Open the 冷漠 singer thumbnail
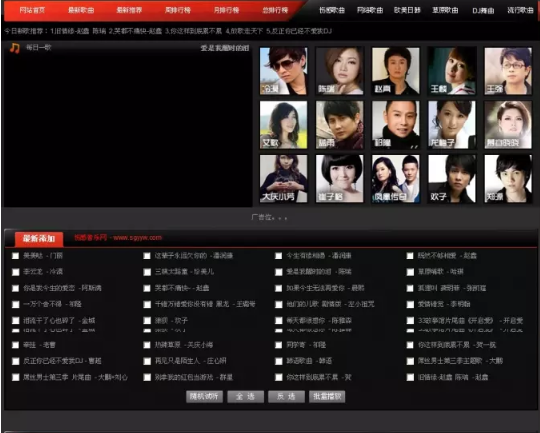This screenshot has height=433, width=540. pos(283,71)
